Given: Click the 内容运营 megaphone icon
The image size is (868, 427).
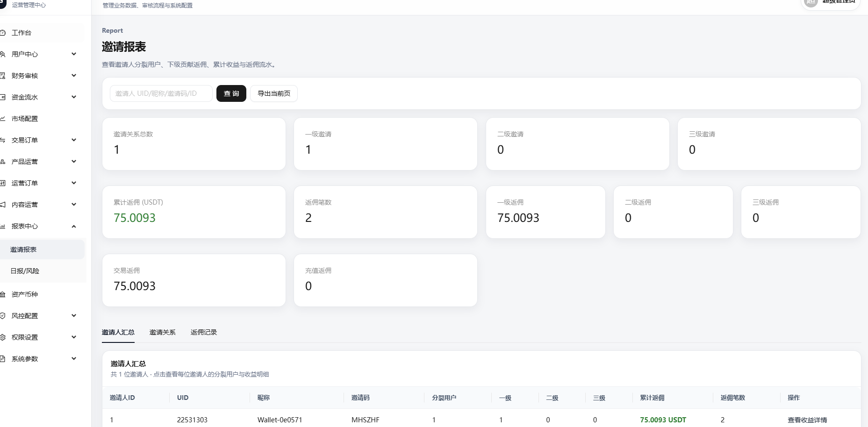Looking at the screenshot, I should click(2, 205).
